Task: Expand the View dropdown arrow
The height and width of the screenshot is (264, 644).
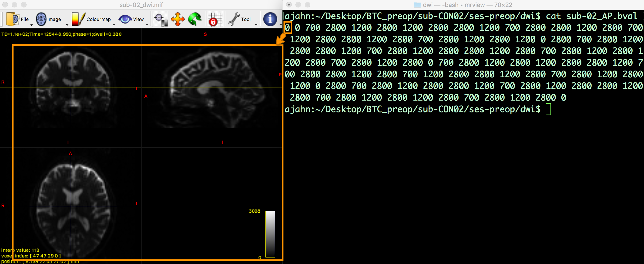Action: click(x=147, y=25)
